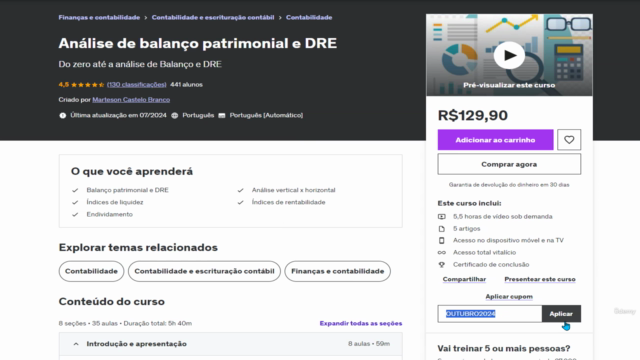The image size is (640, 360).
Task: Click the R$129,90 price text
Action: pyautogui.click(x=473, y=116)
